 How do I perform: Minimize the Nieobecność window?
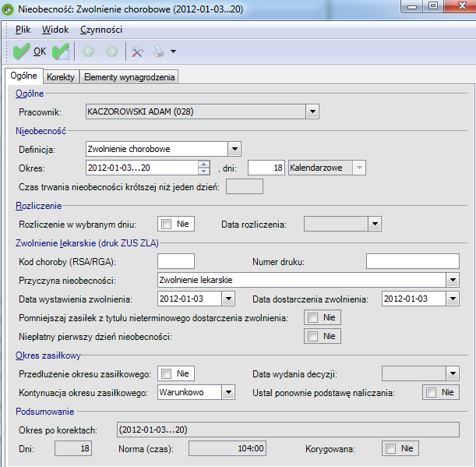pos(412,5)
